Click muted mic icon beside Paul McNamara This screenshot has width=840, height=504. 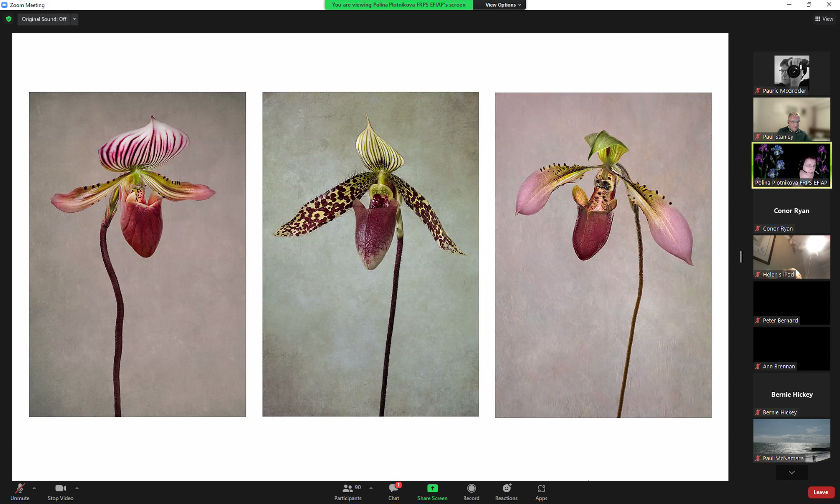[x=758, y=458]
